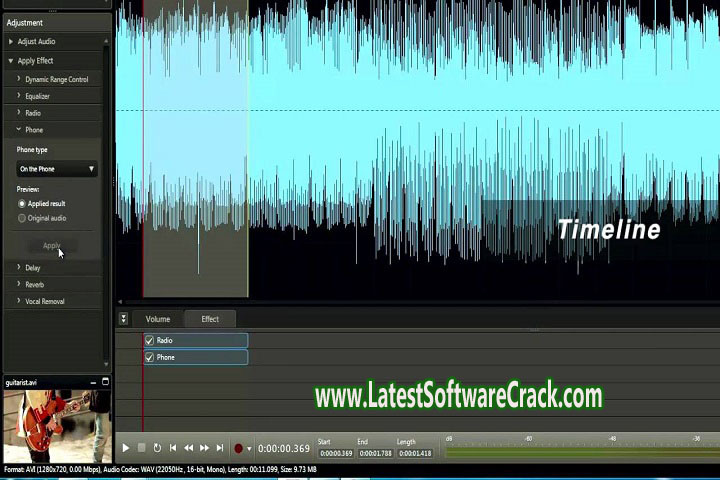Click the Phone effect clip on track

(x=196, y=357)
